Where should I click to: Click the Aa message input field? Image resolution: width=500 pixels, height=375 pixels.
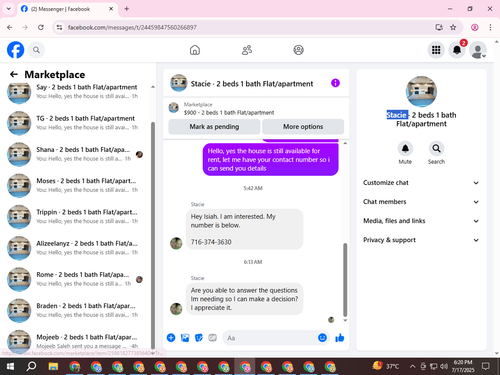[x=270, y=338]
